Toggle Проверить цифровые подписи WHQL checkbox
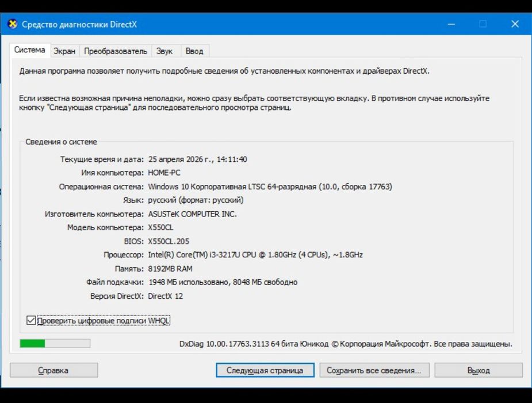This screenshot has height=403, width=532. pyautogui.click(x=31, y=320)
